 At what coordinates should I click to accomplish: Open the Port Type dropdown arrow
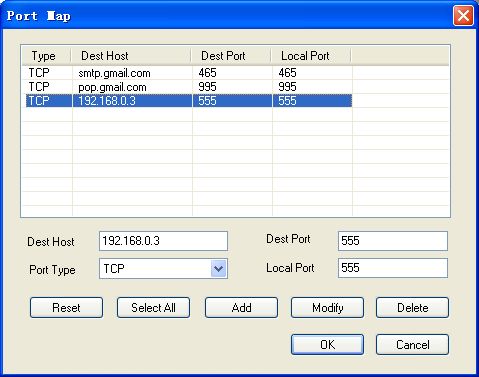218,268
